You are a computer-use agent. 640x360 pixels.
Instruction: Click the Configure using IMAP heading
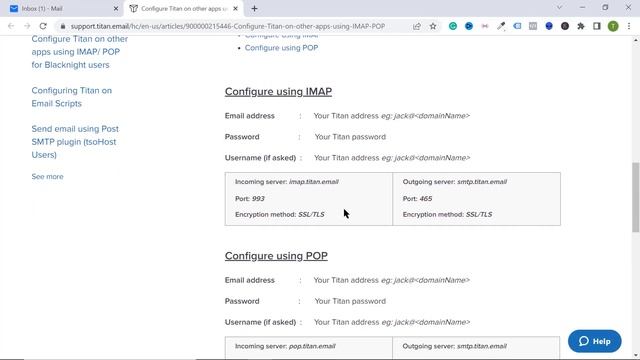(278, 92)
